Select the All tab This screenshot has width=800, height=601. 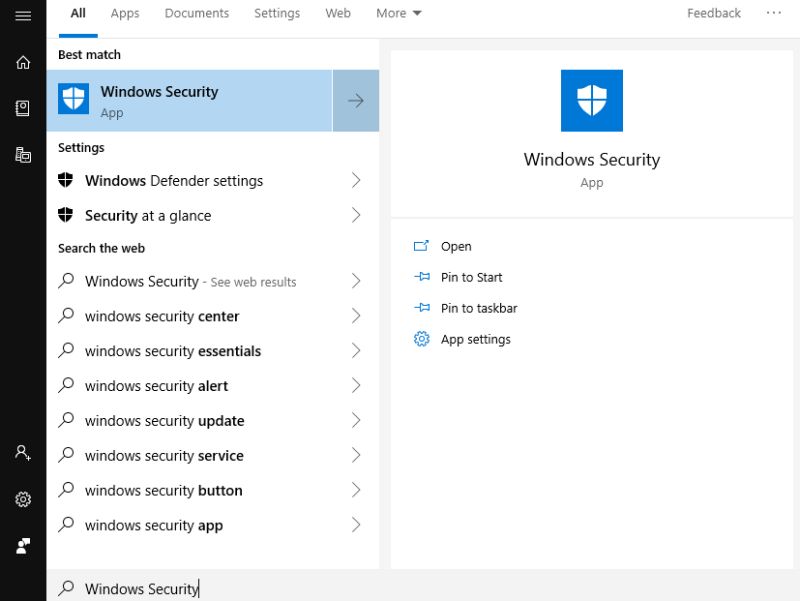(x=78, y=13)
